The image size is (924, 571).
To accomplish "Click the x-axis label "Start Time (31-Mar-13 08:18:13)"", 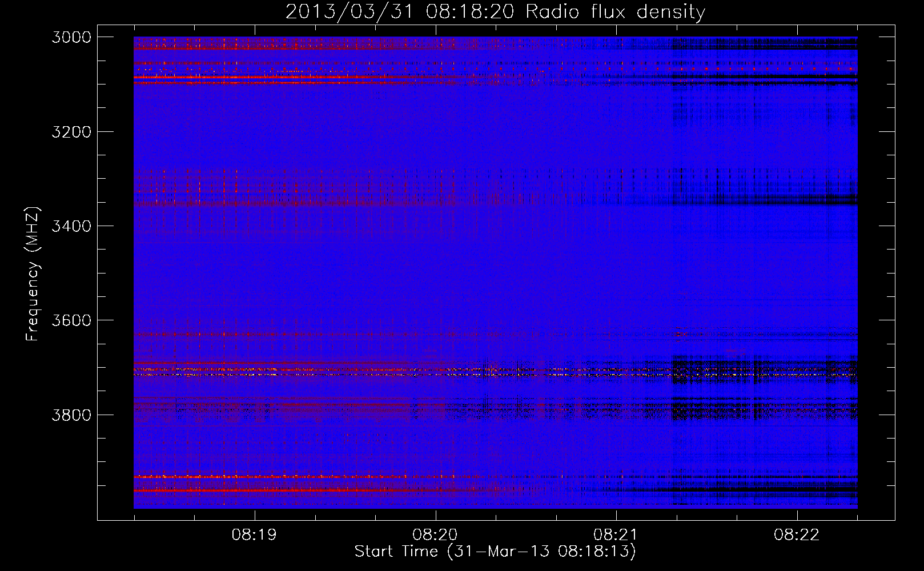I will click(495, 552).
